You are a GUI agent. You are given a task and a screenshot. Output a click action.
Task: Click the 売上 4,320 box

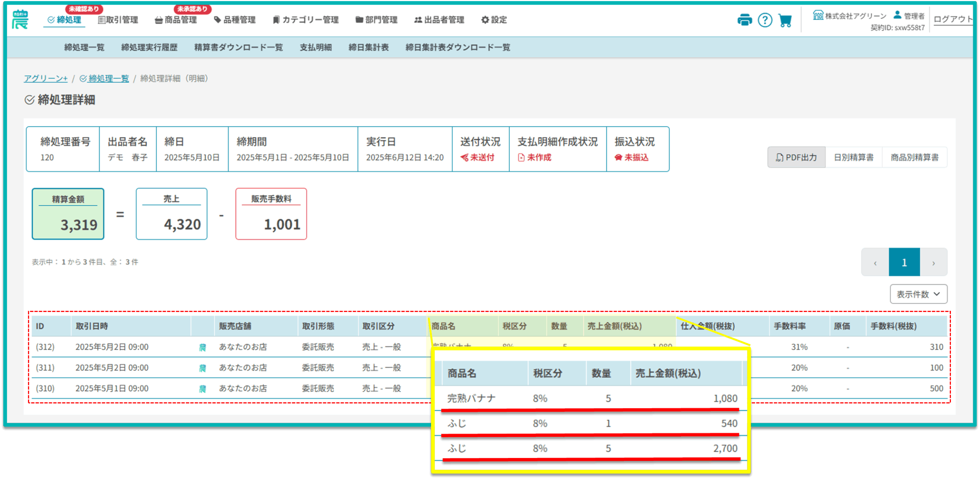pos(171,214)
